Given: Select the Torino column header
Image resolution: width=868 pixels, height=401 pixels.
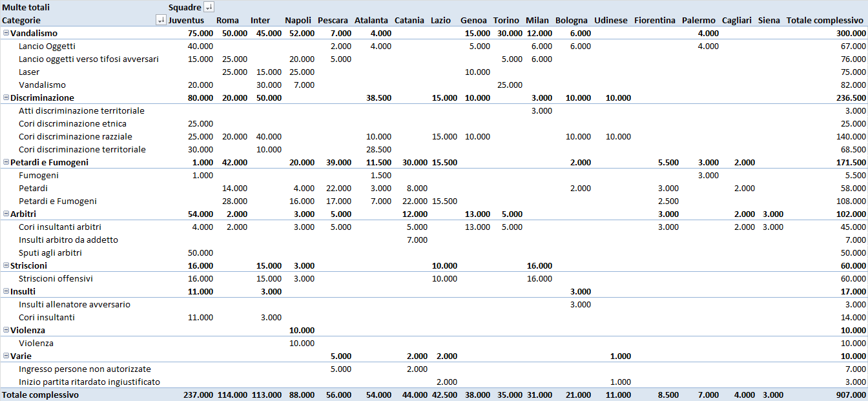Looking at the screenshot, I should pyautogui.click(x=506, y=20).
